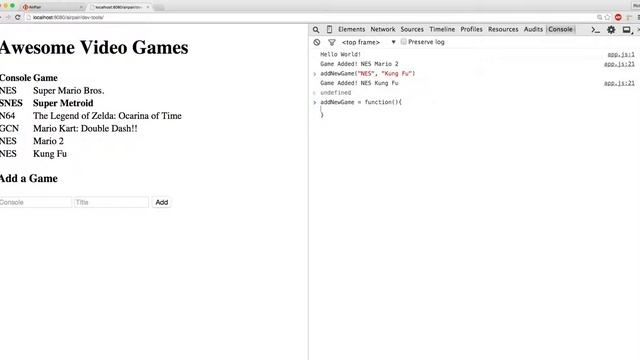Reload the page with the refresh icon
Screen dimensions: 640x360
(x=18, y=17)
